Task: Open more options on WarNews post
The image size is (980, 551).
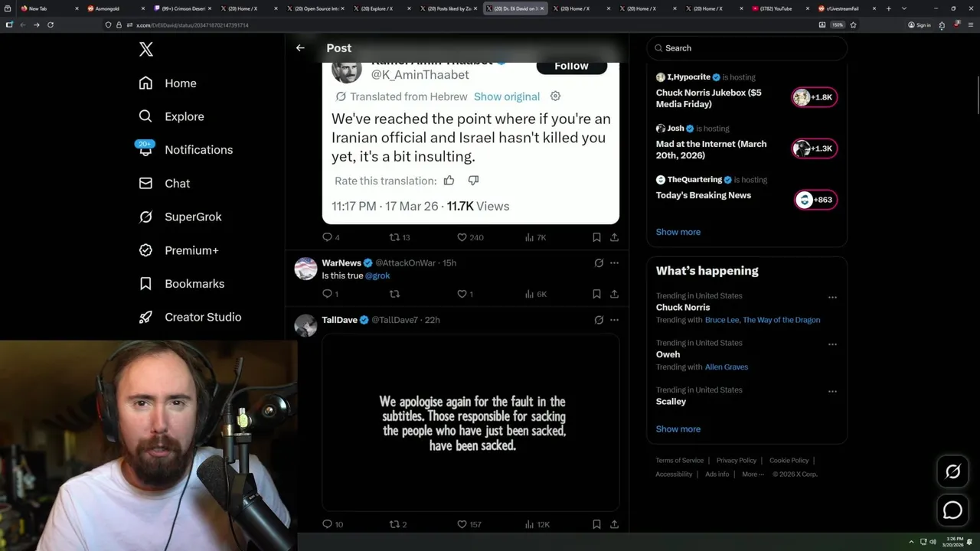Action: coord(614,262)
